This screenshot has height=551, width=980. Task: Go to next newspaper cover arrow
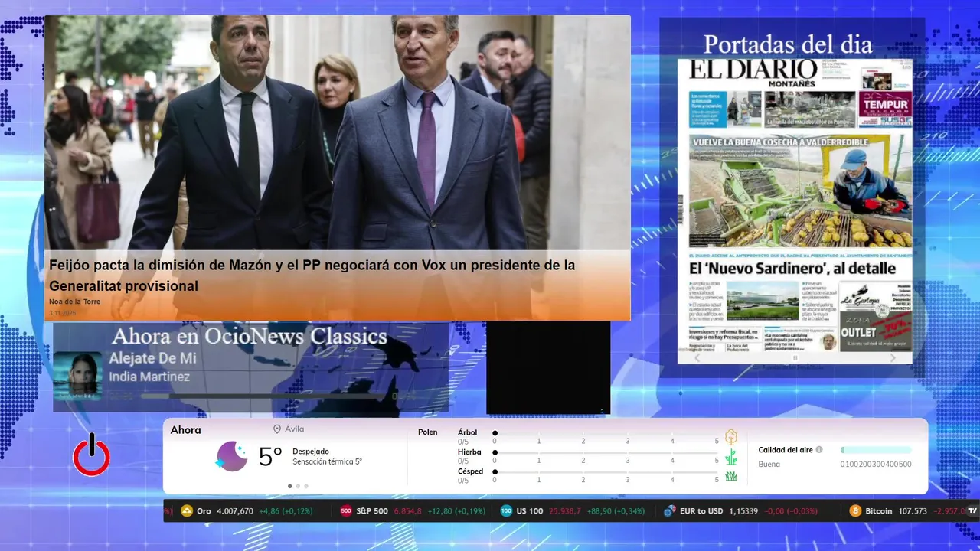coord(892,357)
